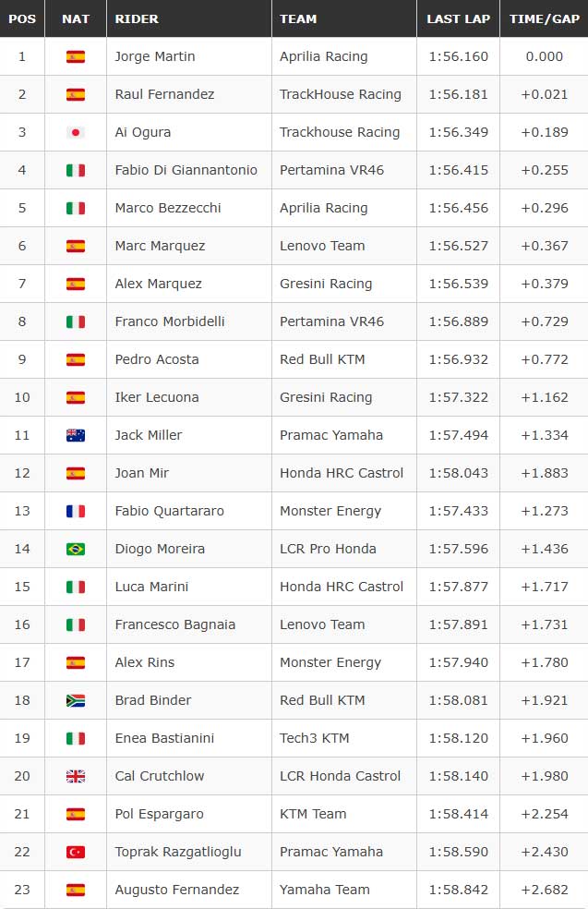The height and width of the screenshot is (909, 588).
Task: Select the POS column header
Action: [x=22, y=18]
